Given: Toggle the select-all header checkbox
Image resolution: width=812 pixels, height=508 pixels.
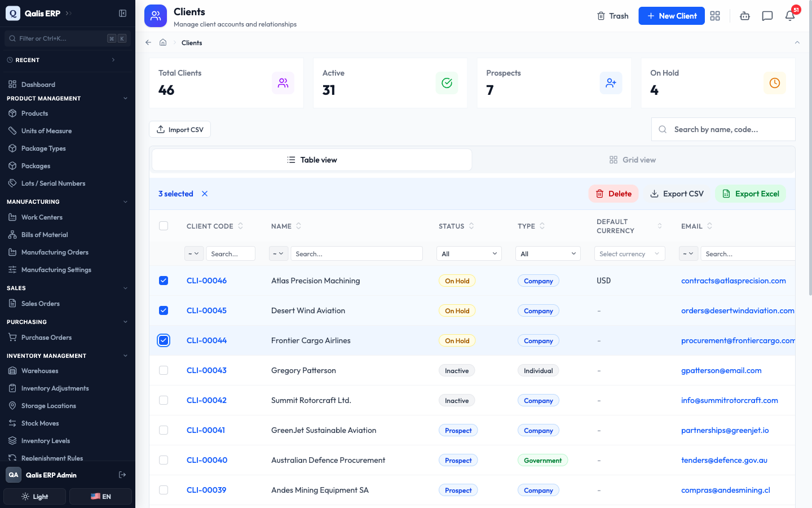Looking at the screenshot, I should [164, 226].
